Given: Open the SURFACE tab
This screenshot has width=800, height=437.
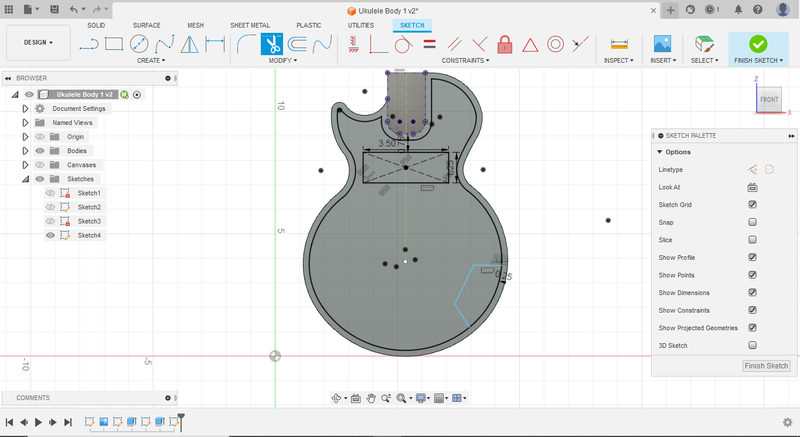Looking at the screenshot, I should point(146,24).
